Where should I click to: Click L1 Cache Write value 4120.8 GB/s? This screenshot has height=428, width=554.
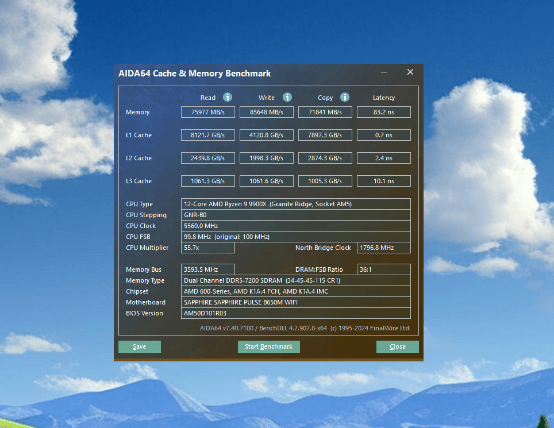(266, 135)
